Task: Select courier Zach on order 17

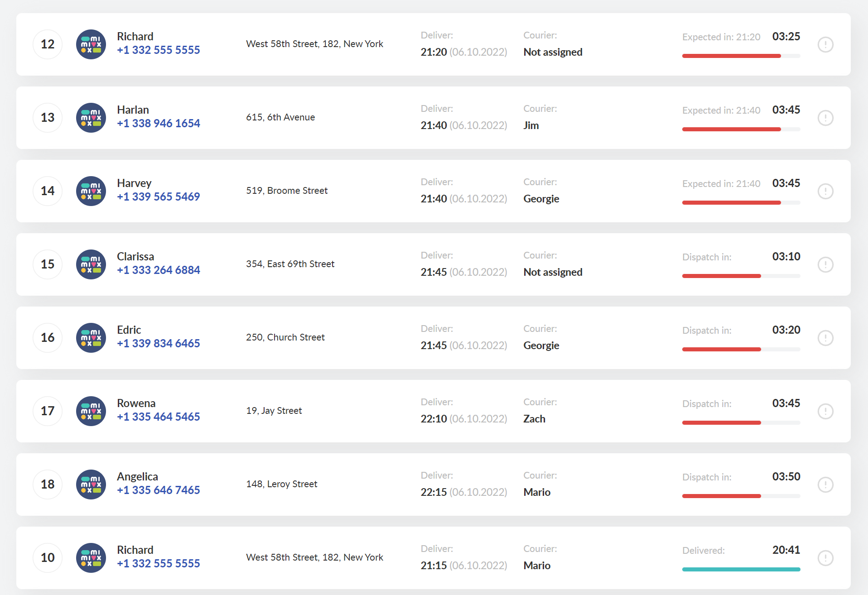Action: [534, 419]
